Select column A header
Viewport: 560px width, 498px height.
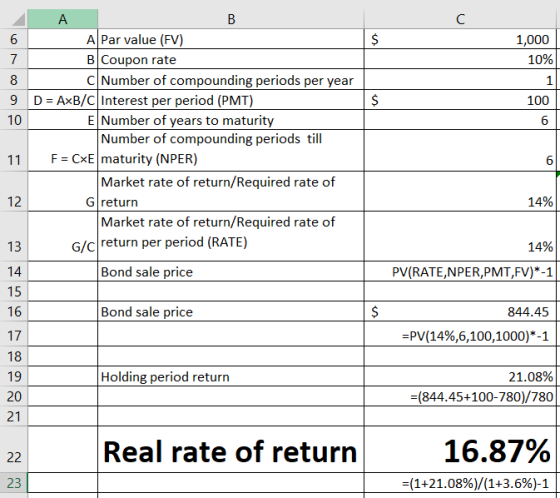coord(62,19)
